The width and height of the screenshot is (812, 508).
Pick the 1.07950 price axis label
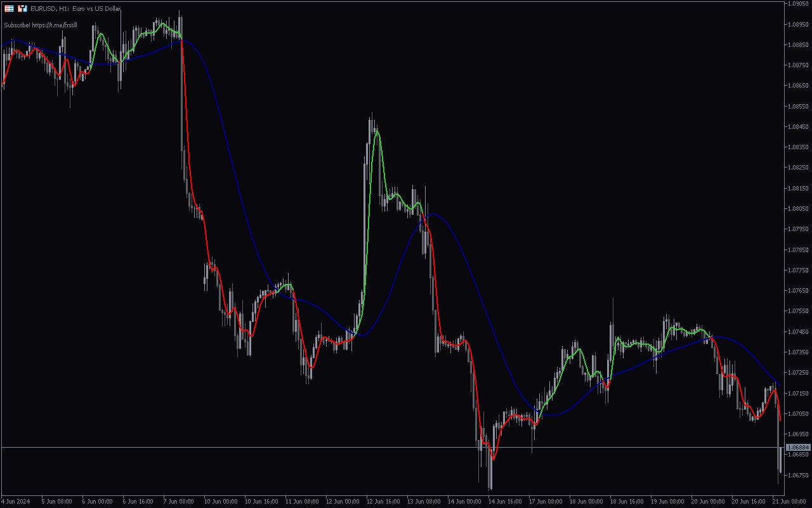798,229
